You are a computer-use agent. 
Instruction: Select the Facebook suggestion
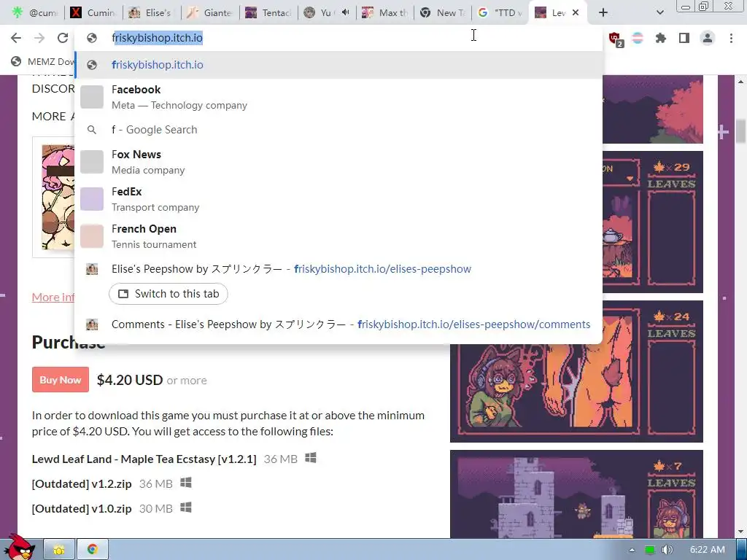click(x=338, y=97)
